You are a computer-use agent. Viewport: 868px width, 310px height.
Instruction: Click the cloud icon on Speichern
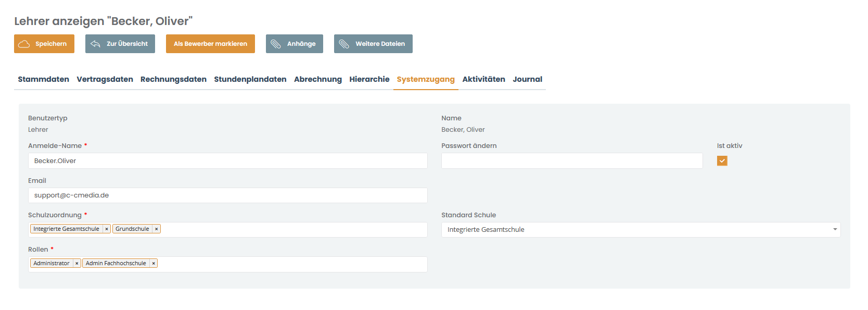(24, 44)
